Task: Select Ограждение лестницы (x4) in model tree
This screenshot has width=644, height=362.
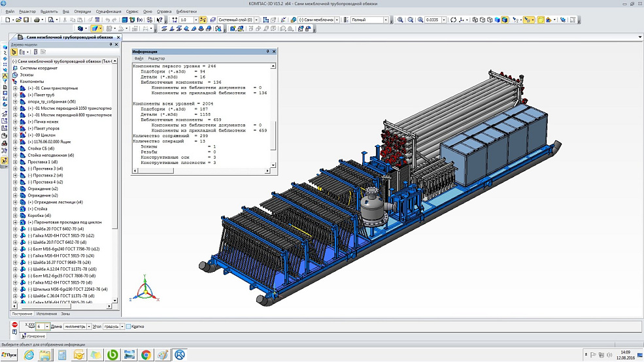Action: [55, 202]
